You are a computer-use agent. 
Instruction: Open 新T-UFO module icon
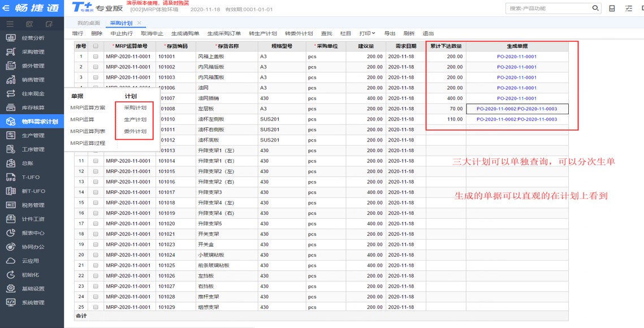[x=11, y=191]
